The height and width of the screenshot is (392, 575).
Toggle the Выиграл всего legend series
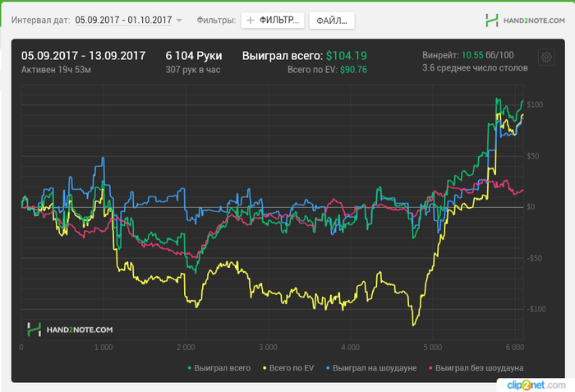coord(219,368)
